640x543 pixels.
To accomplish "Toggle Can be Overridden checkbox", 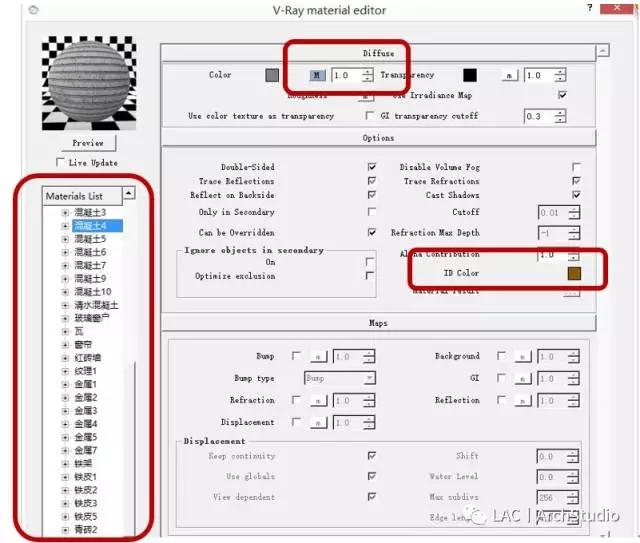I will [371, 232].
